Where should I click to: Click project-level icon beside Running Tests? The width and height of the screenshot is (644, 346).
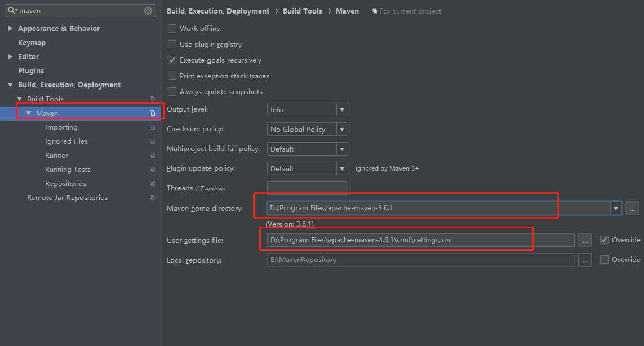pyautogui.click(x=152, y=169)
